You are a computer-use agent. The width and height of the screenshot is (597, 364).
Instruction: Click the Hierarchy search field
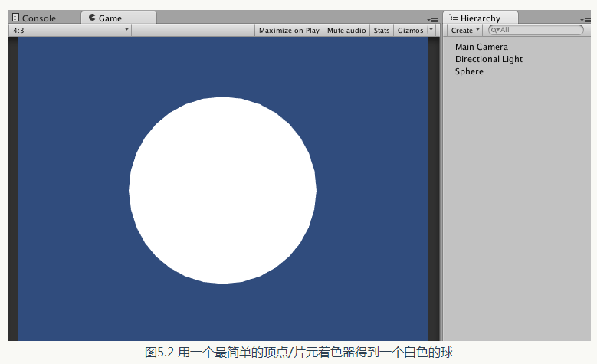(x=536, y=30)
